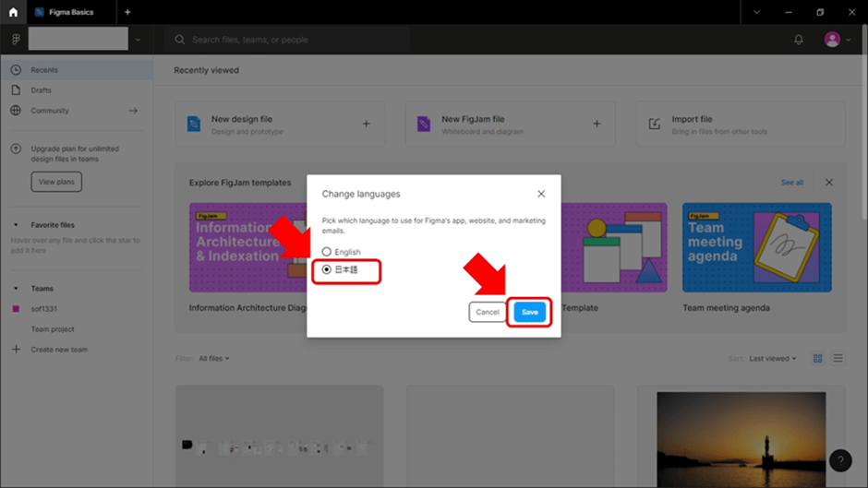Click the Figma logo icon beside workspace name

pyautogui.click(x=16, y=40)
